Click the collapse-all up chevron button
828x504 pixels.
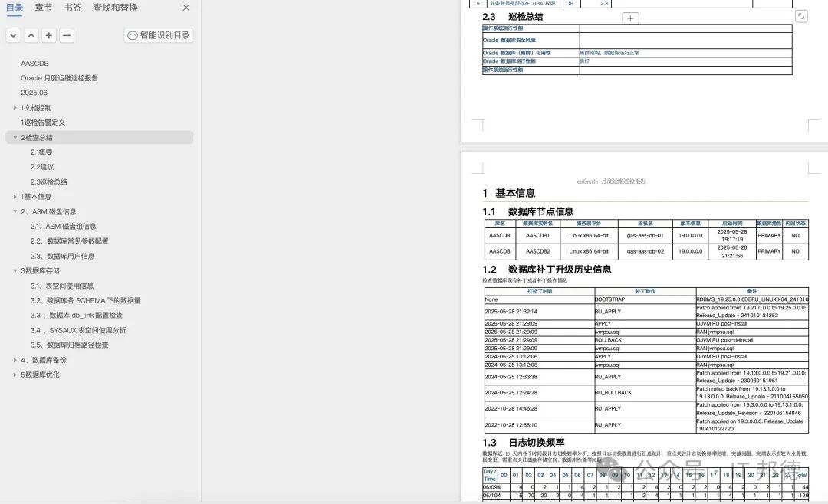pyautogui.click(x=31, y=35)
